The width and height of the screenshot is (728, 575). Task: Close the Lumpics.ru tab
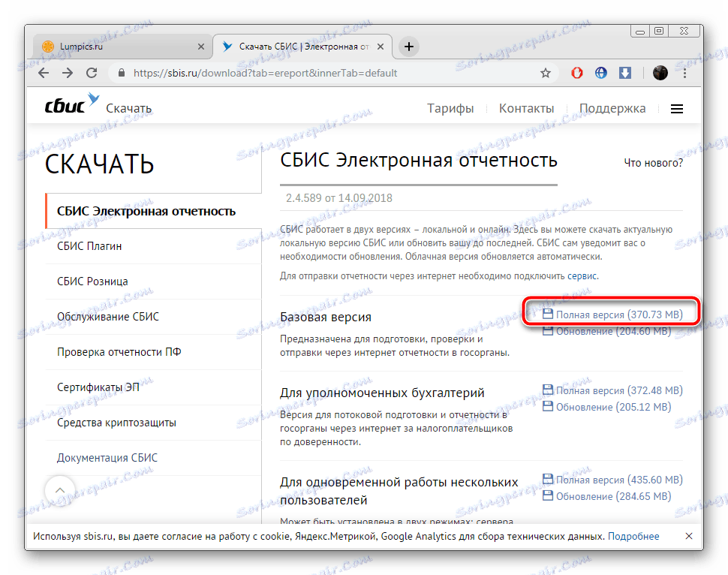pyautogui.click(x=200, y=47)
